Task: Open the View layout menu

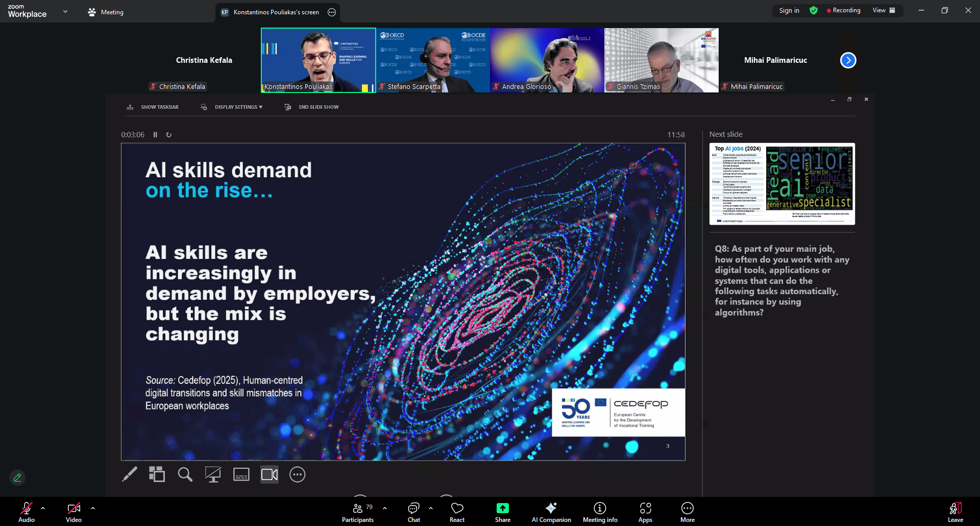Action: pos(884,10)
